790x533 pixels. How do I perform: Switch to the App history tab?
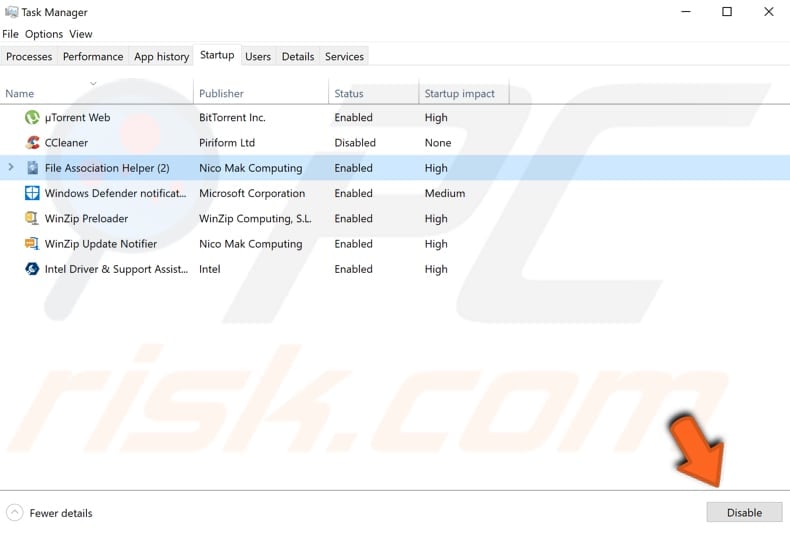tap(161, 56)
